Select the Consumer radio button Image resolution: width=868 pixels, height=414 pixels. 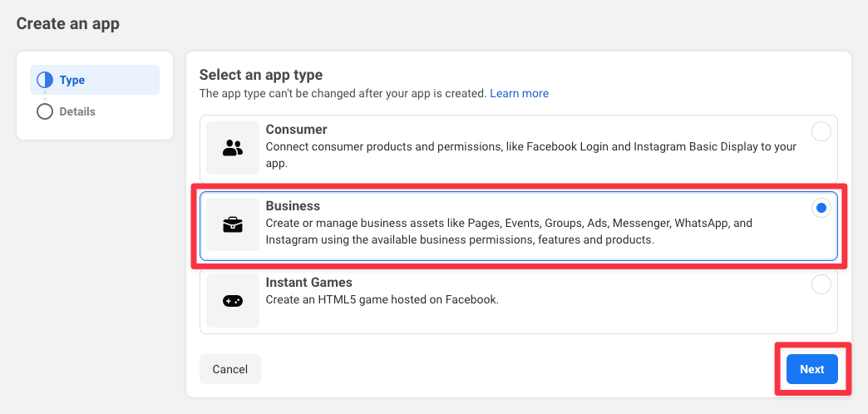tap(821, 131)
